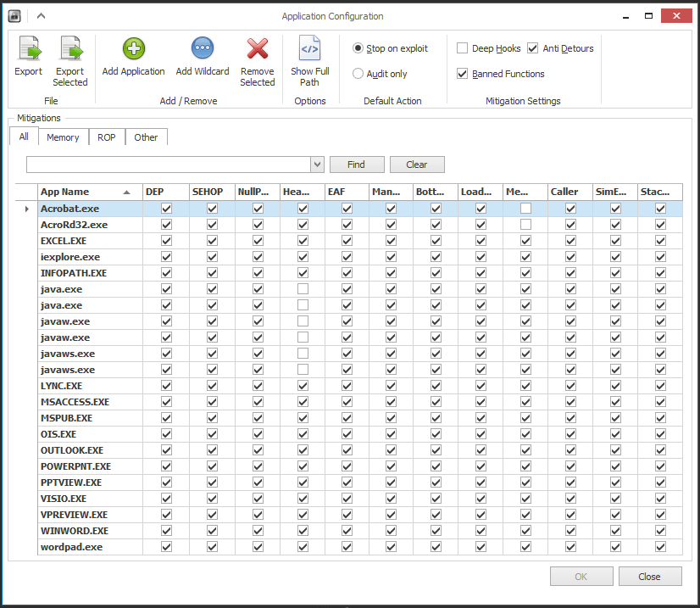
Task: Select the WINWORD.EXE row name
Action: click(75, 530)
